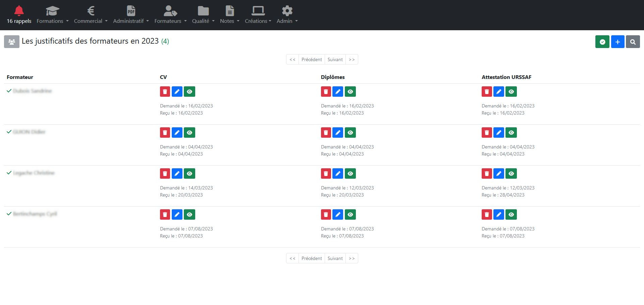Edit Diplômes in the 04/04/2023 row
This screenshot has height=305, width=644.
[x=338, y=133]
